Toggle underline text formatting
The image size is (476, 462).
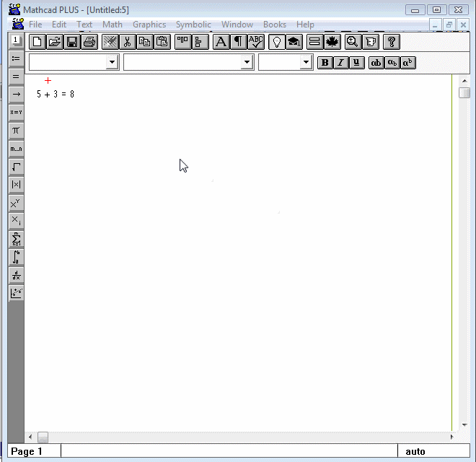tap(356, 63)
